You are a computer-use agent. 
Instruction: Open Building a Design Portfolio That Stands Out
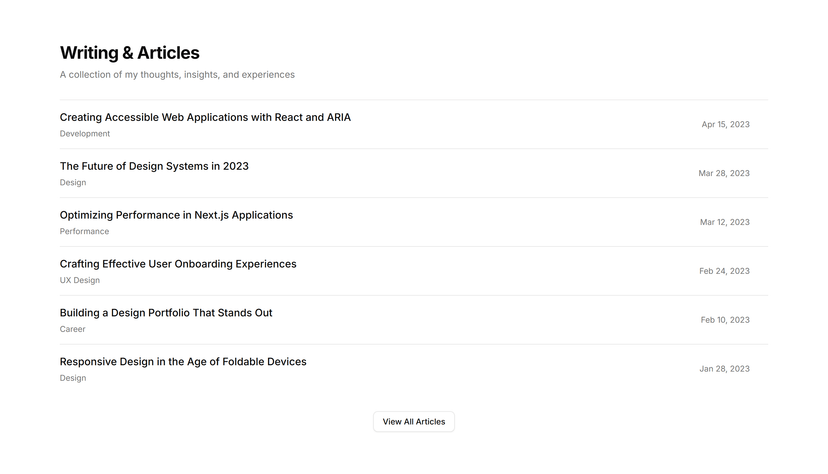[x=166, y=312]
